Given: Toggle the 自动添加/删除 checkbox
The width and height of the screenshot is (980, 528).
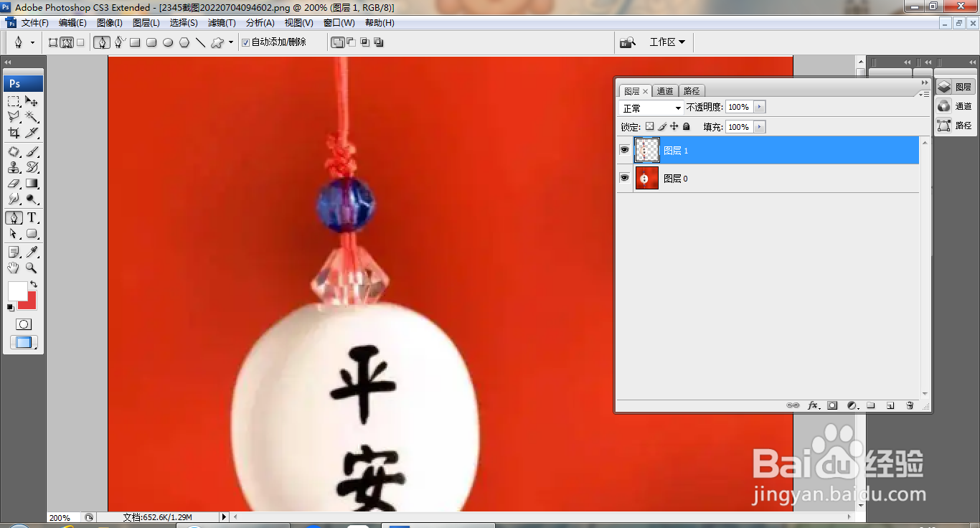Looking at the screenshot, I should (x=246, y=42).
